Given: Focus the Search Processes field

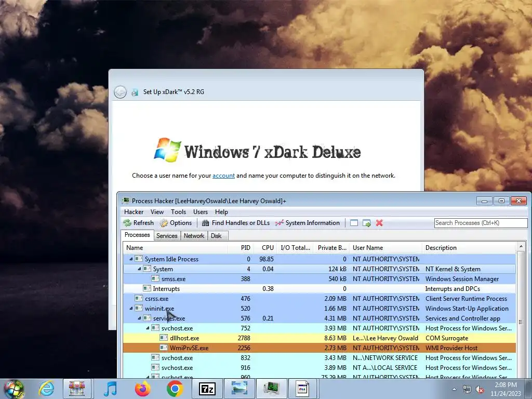Looking at the screenshot, I should pyautogui.click(x=481, y=223).
